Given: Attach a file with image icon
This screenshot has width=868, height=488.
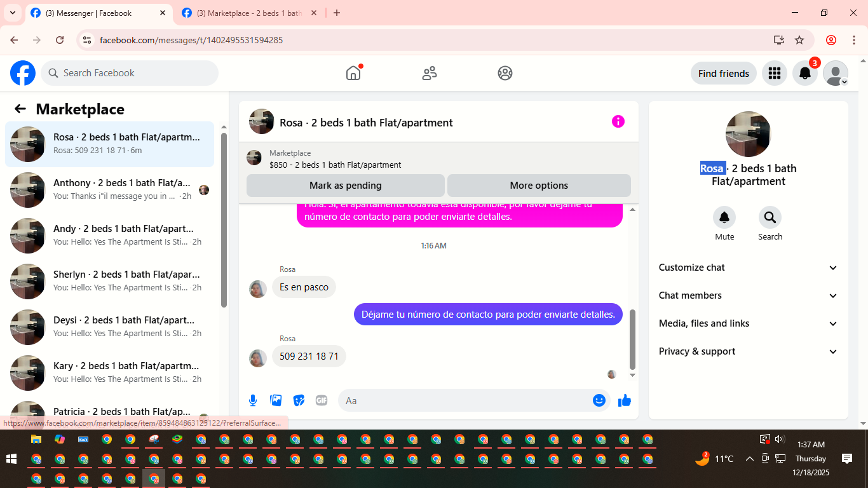Looking at the screenshot, I should [x=276, y=400].
